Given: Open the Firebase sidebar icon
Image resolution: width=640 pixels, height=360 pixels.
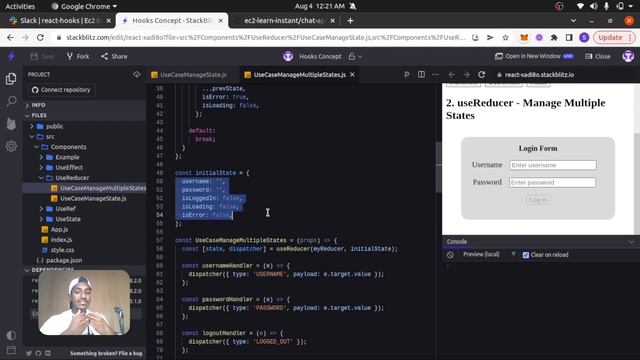Looking at the screenshot, I should click(x=11, y=123).
